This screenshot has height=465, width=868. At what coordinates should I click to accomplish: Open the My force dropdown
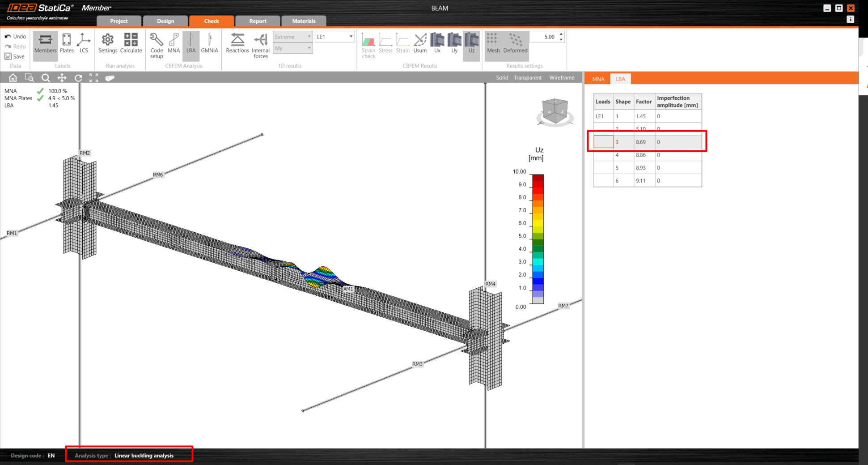pyautogui.click(x=293, y=48)
